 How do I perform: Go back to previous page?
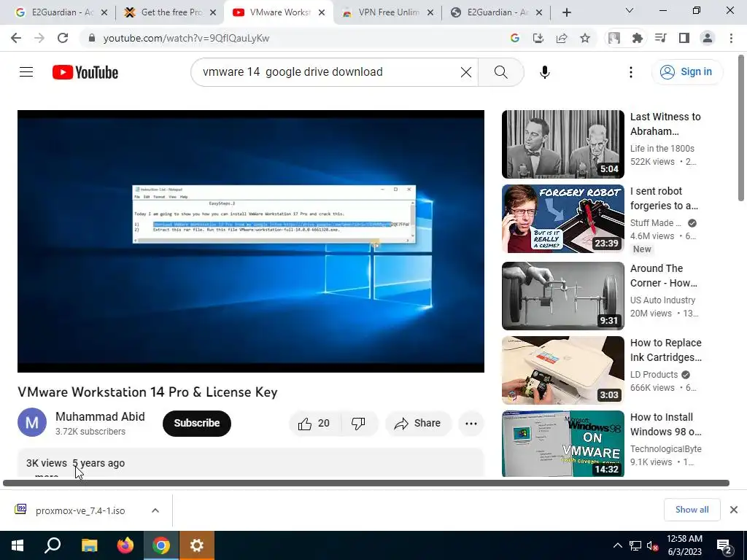(x=16, y=38)
